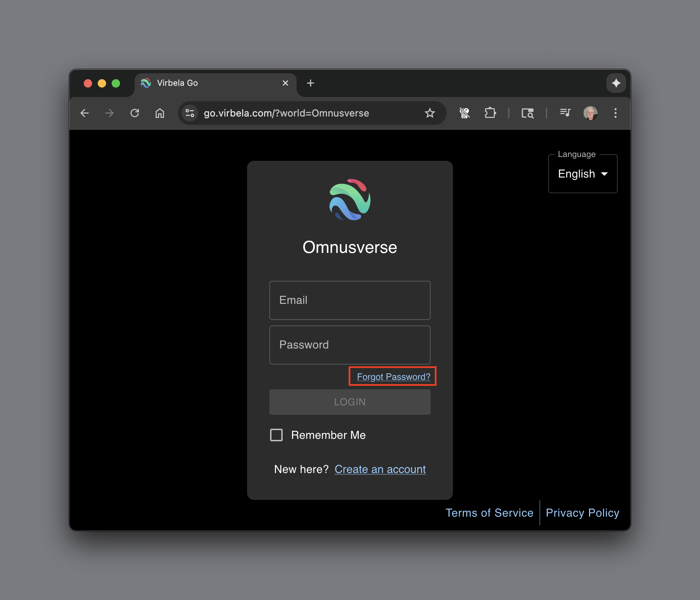Bookmark this page with star icon
Viewport: 700px width, 600px height.
click(x=430, y=113)
